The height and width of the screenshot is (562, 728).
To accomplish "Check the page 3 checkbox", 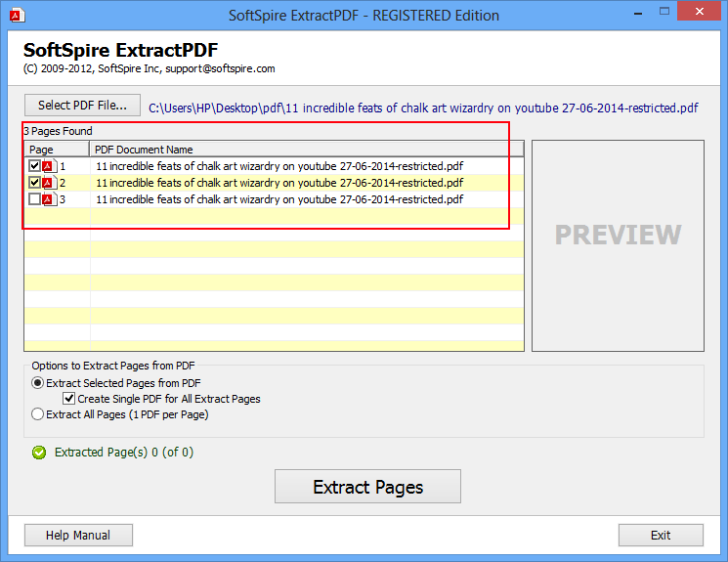I will pyautogui.click(x=34, y=199).
